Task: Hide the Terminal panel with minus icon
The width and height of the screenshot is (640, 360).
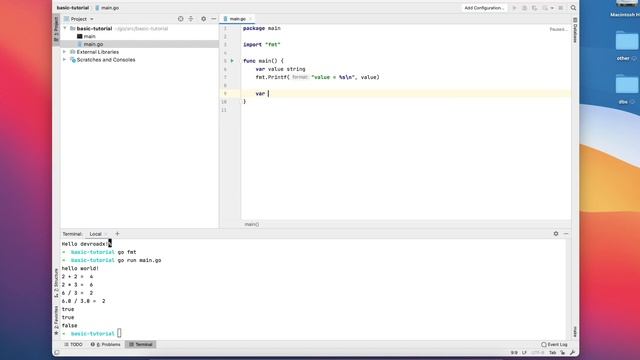Action: (566, 234)
